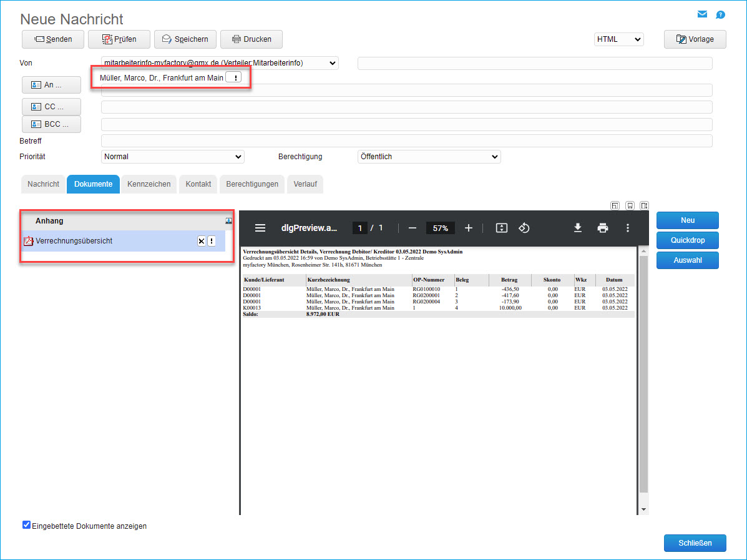Click into the Betreff input field
747x560 pixels.
point(406,141)
